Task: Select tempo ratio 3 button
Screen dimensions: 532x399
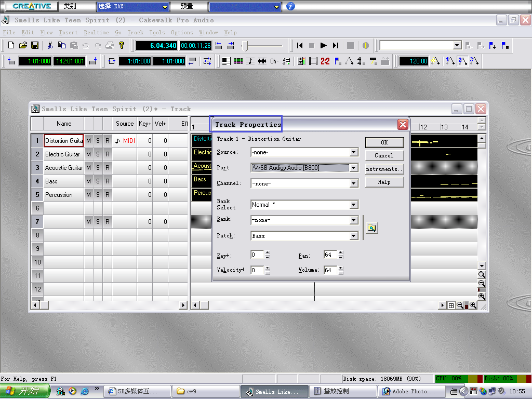Action: (x=474, y=61)
